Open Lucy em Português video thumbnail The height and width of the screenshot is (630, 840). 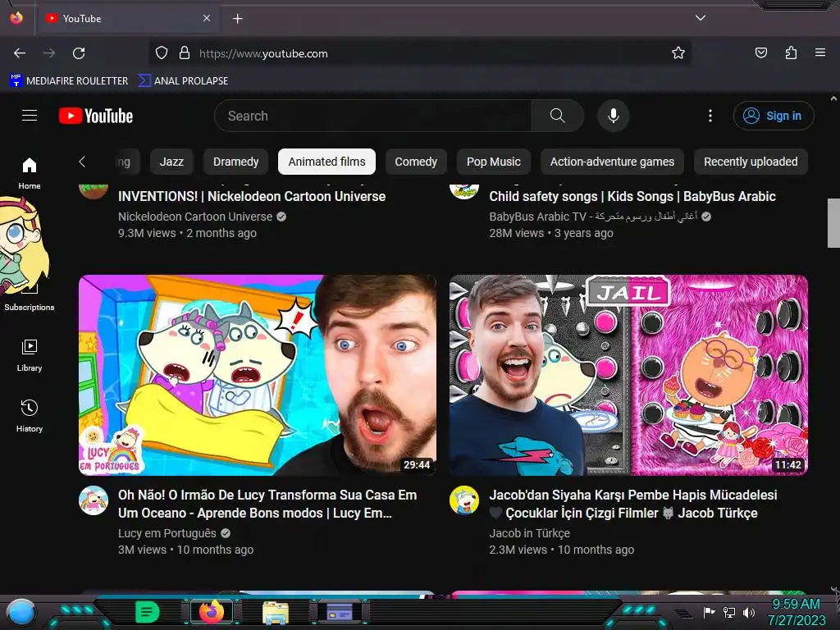(x=258, y=375)
